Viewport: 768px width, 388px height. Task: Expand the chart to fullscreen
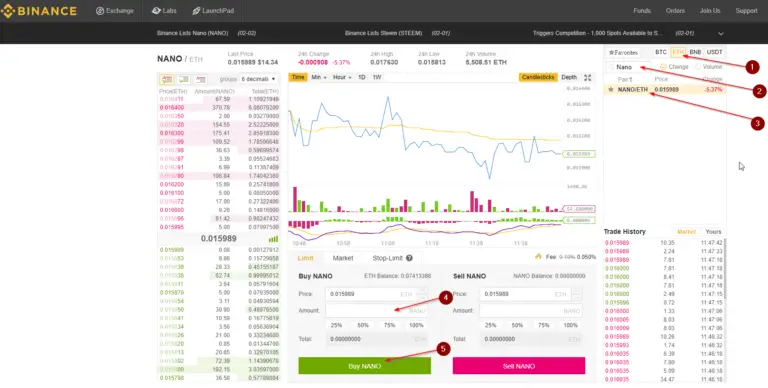pyautogui.click(x=588, y=77)
